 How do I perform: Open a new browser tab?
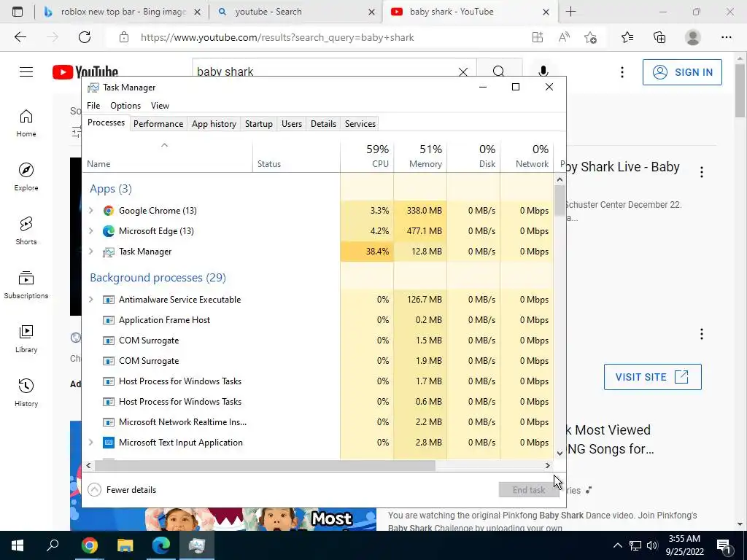[570, 12]
